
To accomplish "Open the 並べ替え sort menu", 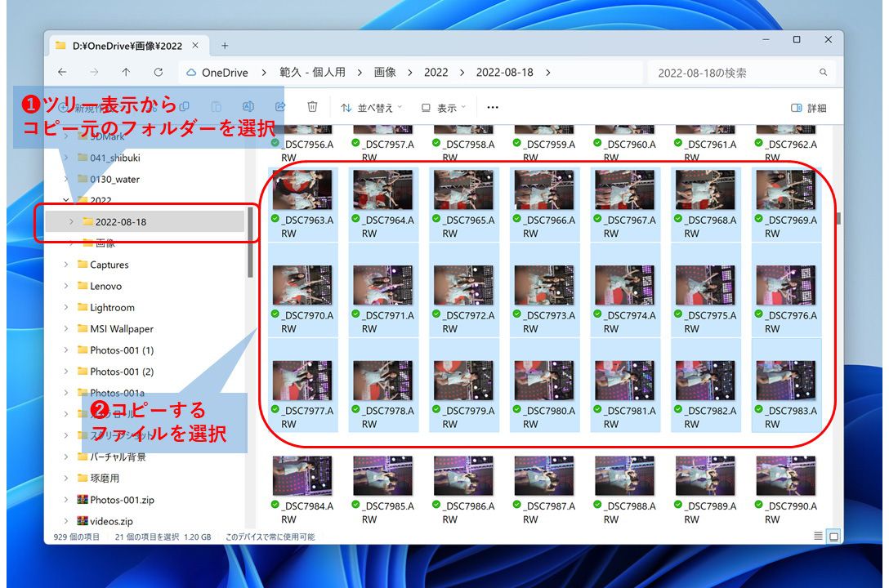I will pos(371,108).
